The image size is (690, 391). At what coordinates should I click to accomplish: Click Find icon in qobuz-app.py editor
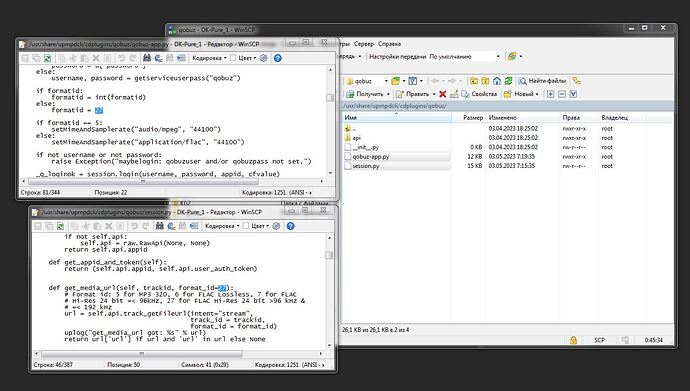(147, 58)
